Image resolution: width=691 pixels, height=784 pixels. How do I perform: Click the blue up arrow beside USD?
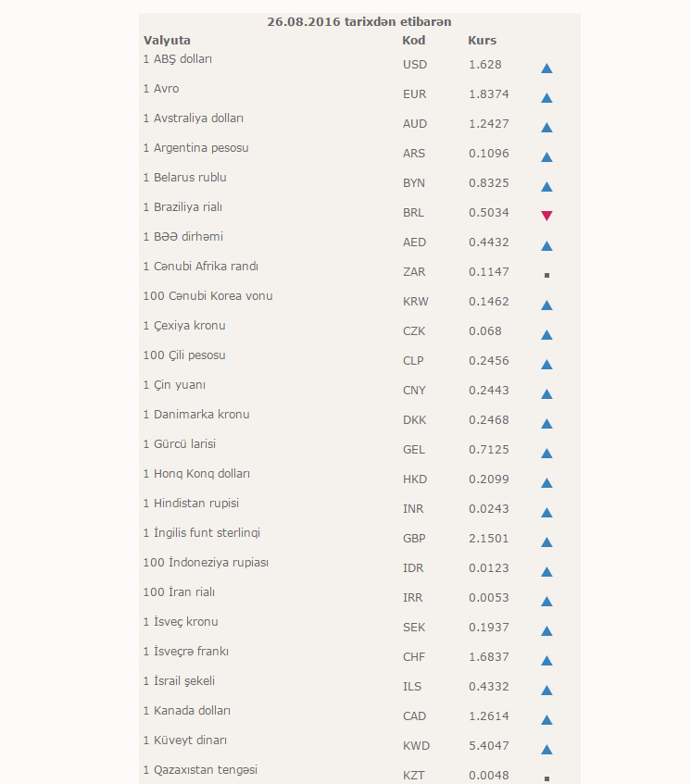pyautogui.click(x=547, y=68)
